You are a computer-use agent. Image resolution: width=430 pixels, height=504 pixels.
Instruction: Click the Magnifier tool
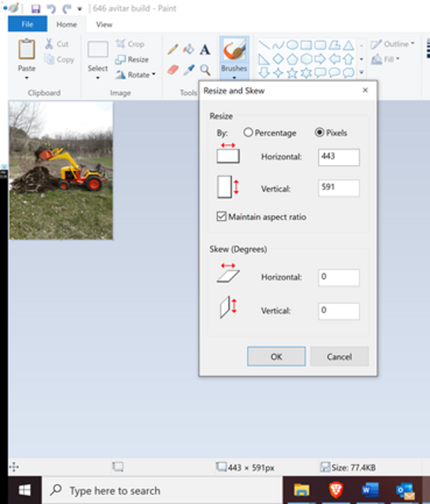(x=205, y=70)
